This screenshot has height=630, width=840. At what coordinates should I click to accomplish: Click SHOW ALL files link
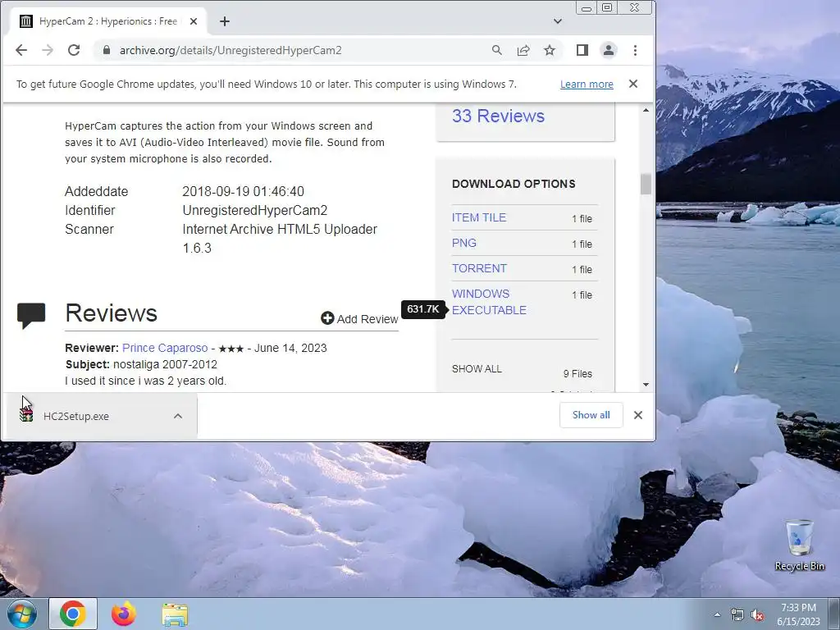[x=477, y=369]
